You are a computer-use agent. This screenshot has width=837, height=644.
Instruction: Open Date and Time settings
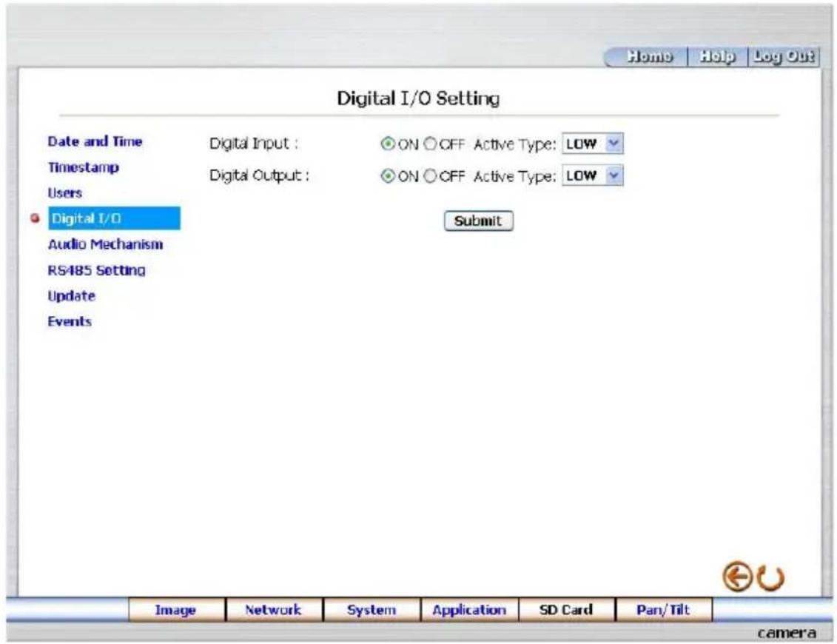95,141
